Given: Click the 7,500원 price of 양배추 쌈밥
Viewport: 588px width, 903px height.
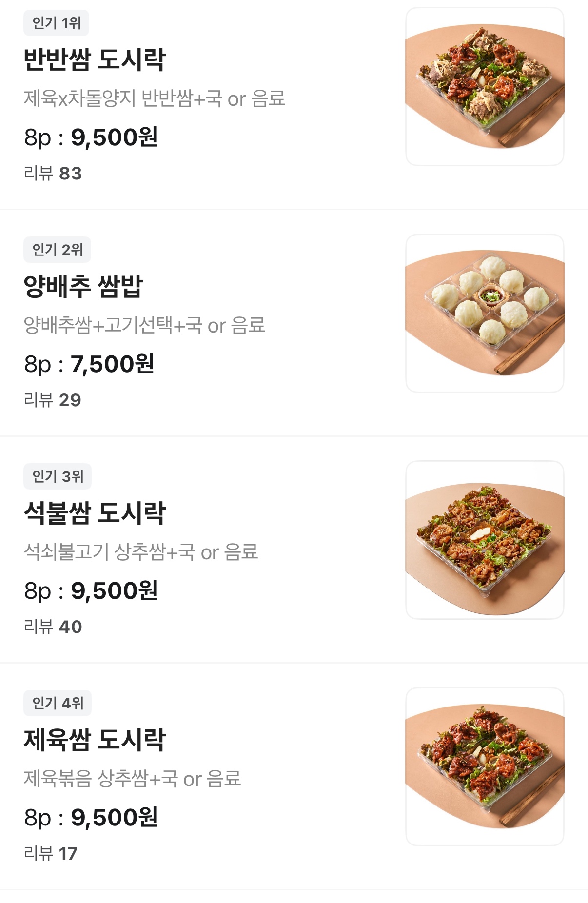Looking at the screenshot, I should coord(113,364).
